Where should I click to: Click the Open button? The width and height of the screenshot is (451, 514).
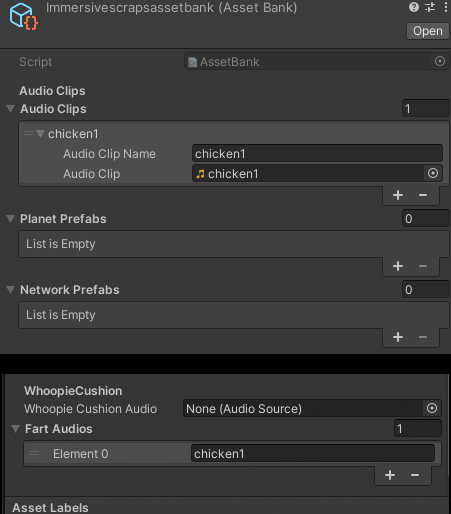428,31
